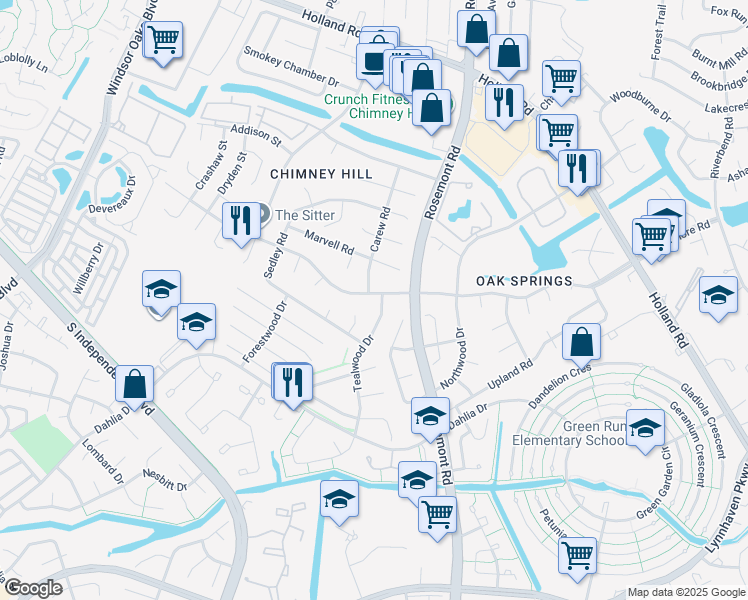Click the CHIMNEY HILL neighborhood label
748x600 pixels.
321,174
